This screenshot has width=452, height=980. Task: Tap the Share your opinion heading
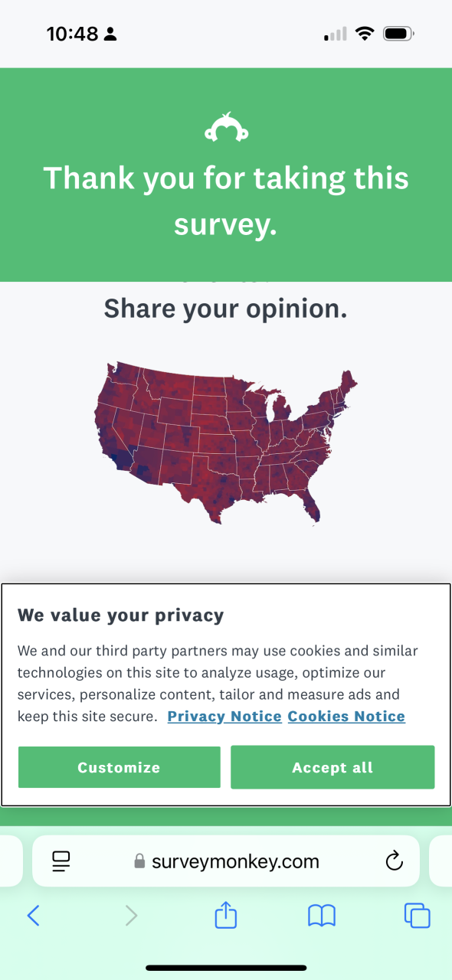pos(225,309)
